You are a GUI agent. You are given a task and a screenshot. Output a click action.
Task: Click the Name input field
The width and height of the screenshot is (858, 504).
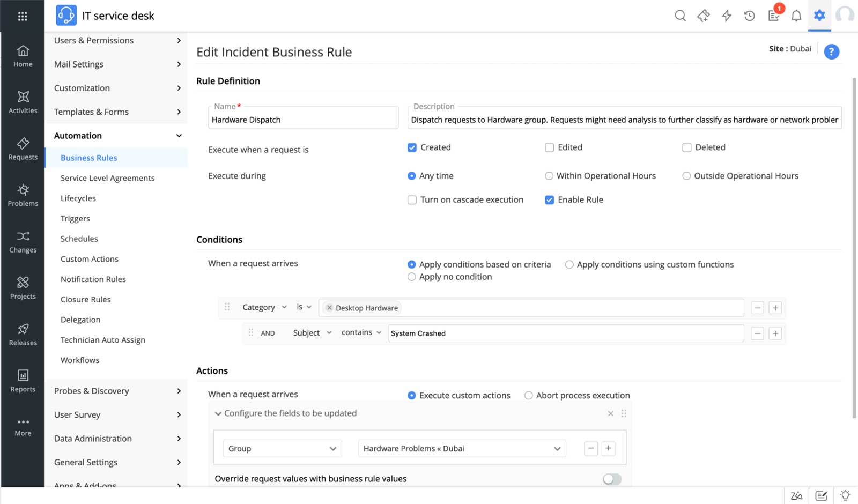pos(303,120)
